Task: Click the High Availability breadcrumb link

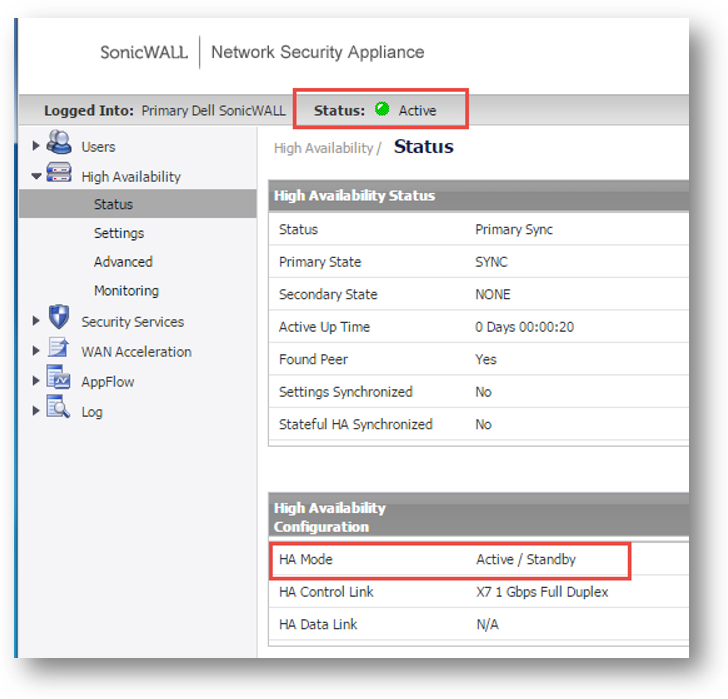Action: pyautogui.click(x=324, y=148)
